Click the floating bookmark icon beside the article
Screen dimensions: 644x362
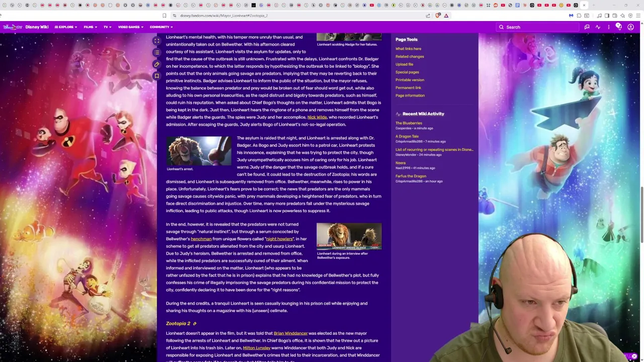[x=156, y=76]
